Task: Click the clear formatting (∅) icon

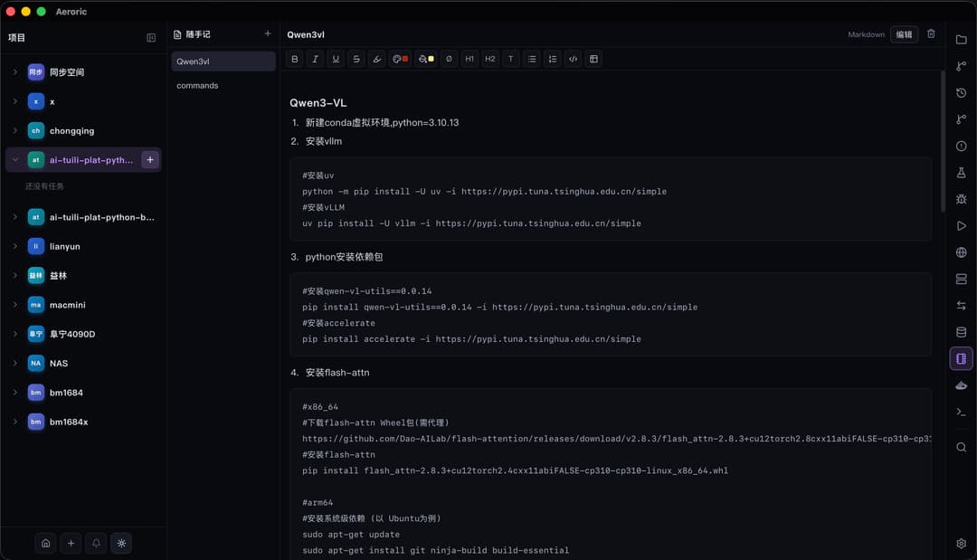Action: click(x=449, y=59)
